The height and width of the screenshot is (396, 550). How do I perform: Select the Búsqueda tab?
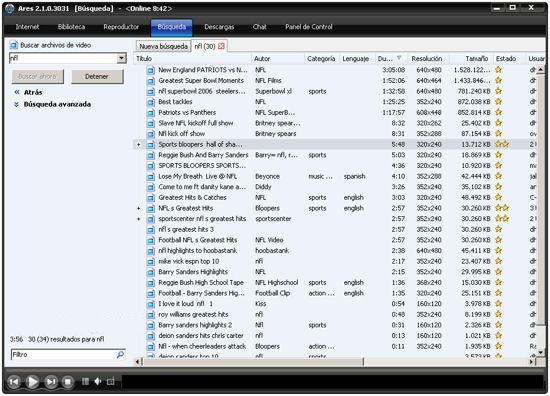(x=172, y=27)
